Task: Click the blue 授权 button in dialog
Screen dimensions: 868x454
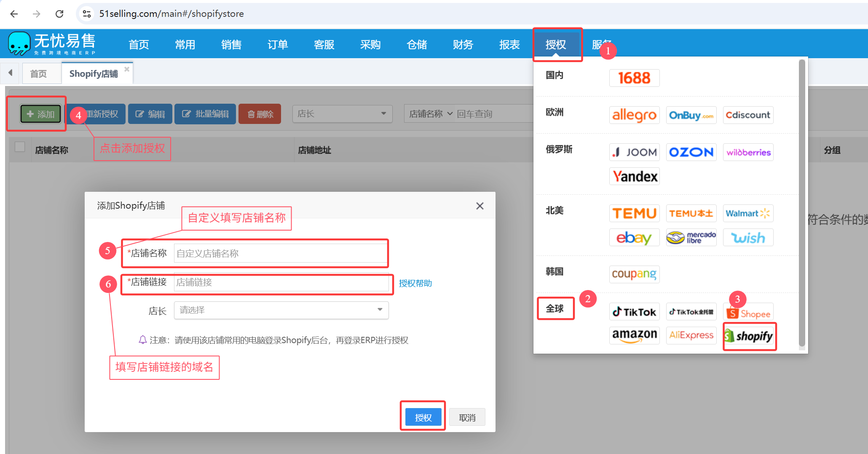Action: [423, 417]
